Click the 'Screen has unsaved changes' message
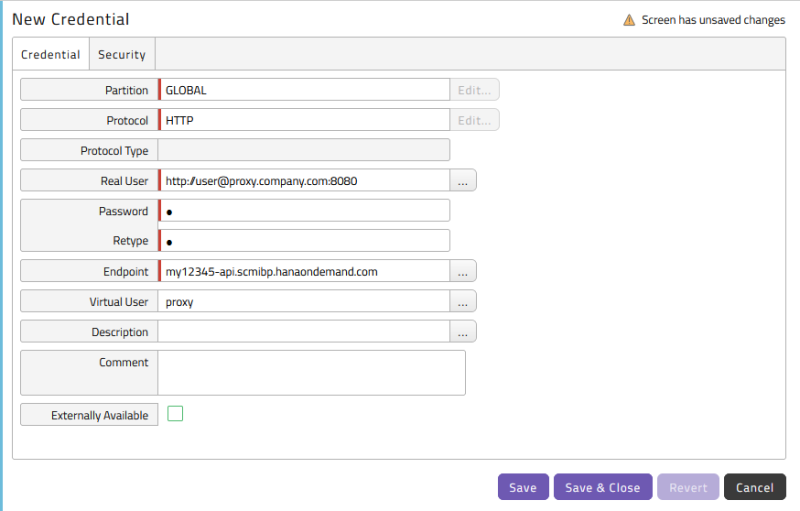800x511 pixels. 713,20
